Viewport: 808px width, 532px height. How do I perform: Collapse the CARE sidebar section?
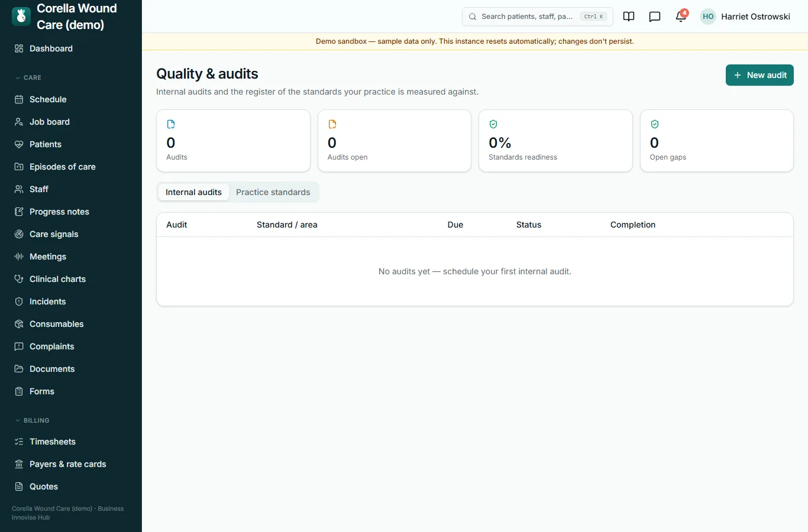click(x=28, y=77)
